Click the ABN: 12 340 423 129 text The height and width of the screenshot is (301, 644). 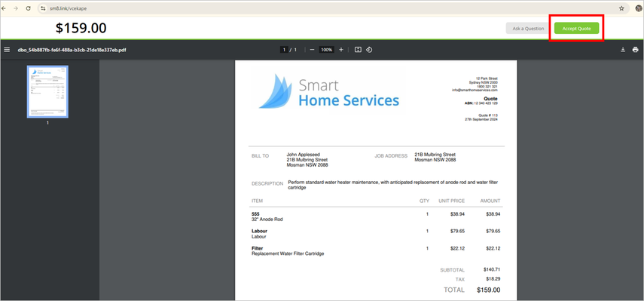[481, 103]
